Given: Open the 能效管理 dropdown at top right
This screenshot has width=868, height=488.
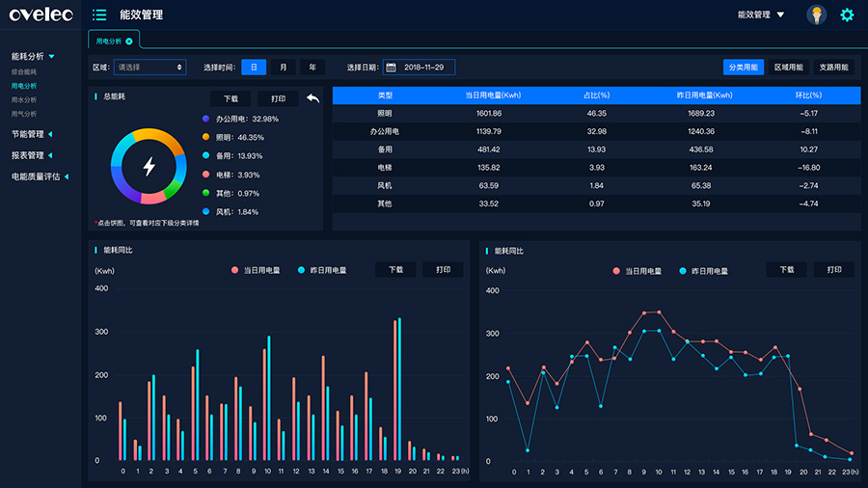Looking at the screenshot, I should [x=761, y=15].
